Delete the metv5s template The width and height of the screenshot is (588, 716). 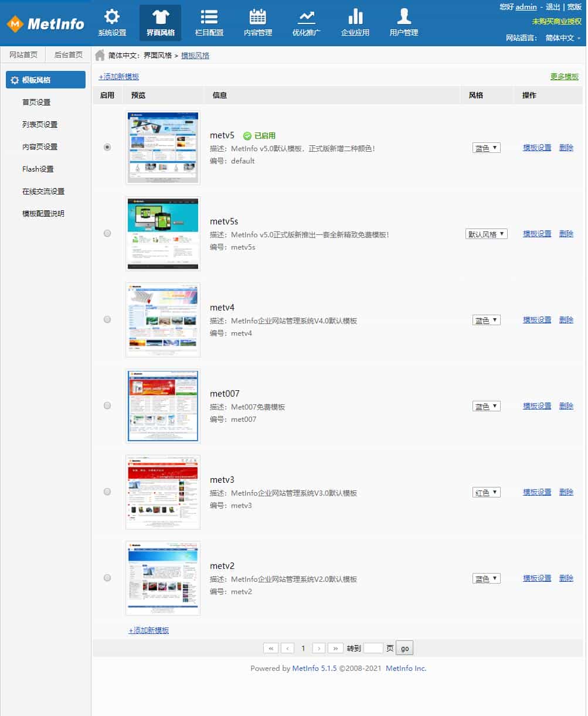coord(566,234)
